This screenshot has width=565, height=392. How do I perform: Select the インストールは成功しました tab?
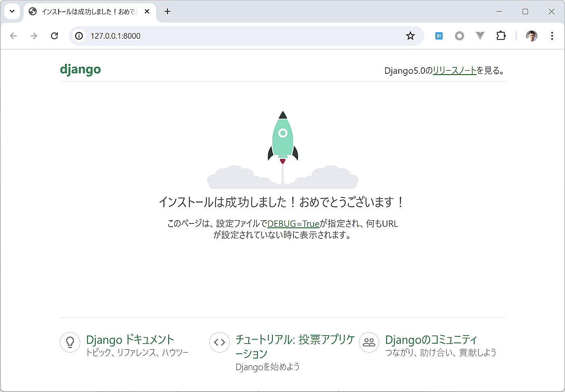90,12
